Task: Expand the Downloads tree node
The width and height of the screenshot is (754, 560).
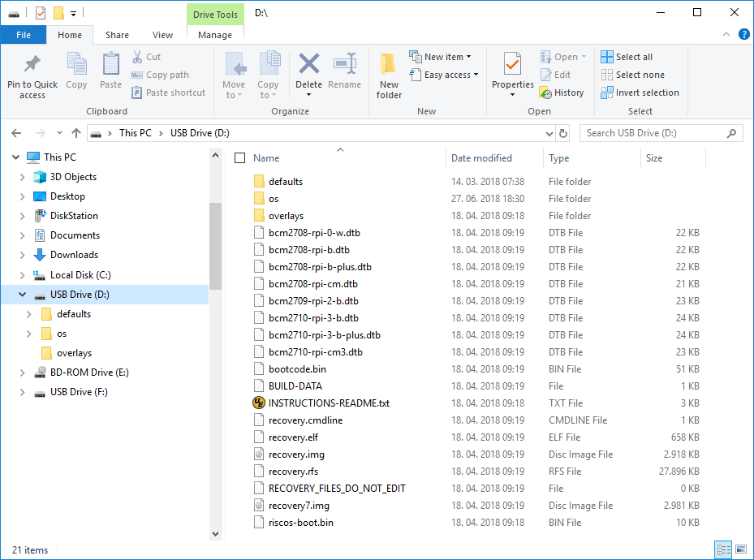Action: click(x=23, y=255)
